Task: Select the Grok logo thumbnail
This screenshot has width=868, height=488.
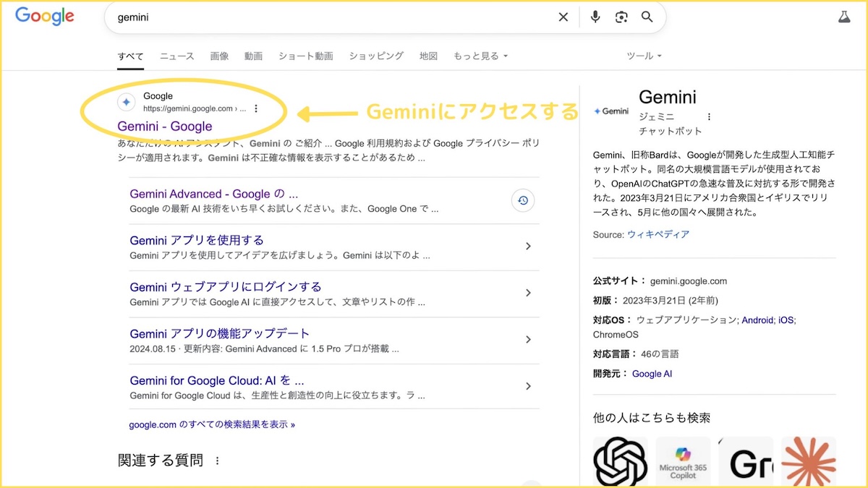Action: pyautogui.click(x=746, y=461)
